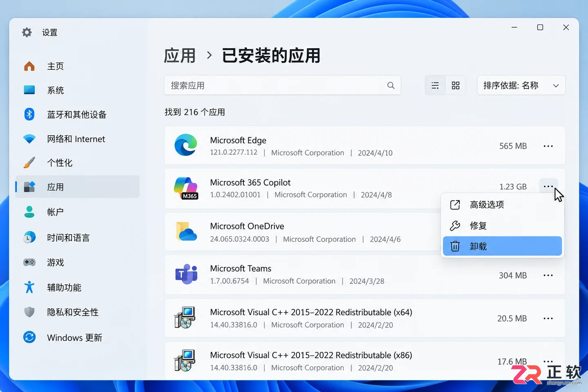Close more options menu for Microsoft 365 Copilot
The image size is (588, 392).
pos(548,187)
